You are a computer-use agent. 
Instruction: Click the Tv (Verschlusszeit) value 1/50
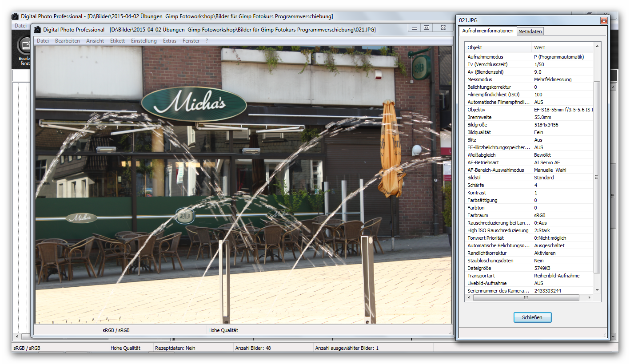[539, 64]
